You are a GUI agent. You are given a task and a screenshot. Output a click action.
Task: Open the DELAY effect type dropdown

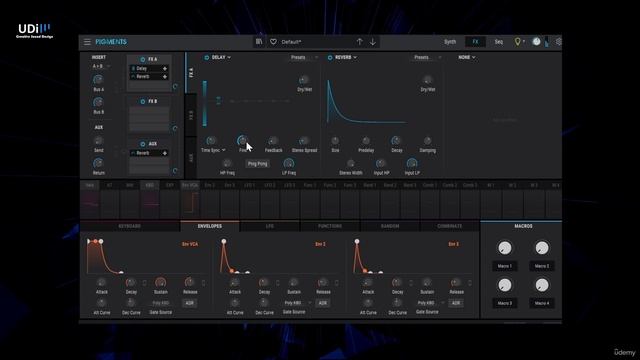221,58
